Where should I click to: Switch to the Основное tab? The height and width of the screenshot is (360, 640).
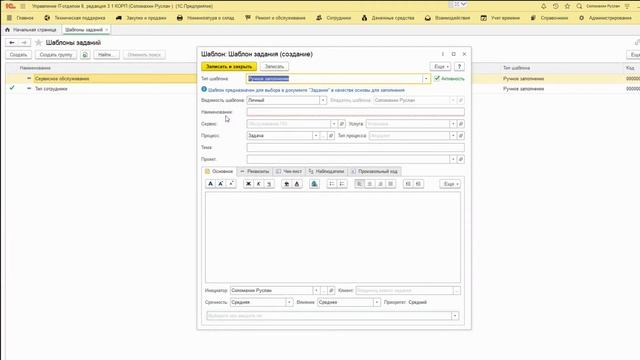219,171
